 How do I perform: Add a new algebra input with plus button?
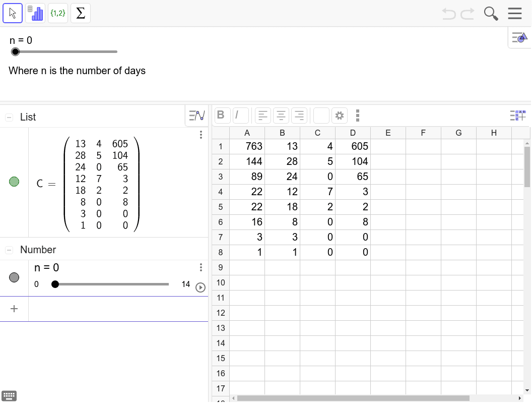[14, 309]
